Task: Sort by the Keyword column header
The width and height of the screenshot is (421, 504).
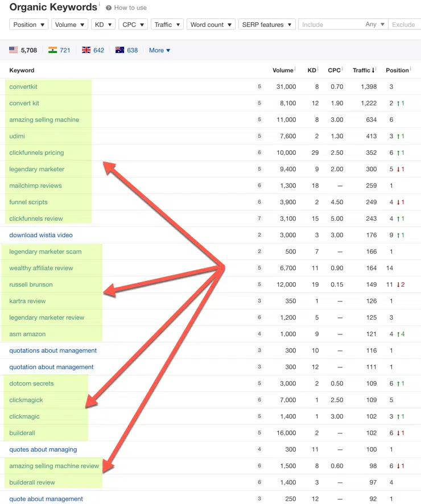Action: (22, 70)
